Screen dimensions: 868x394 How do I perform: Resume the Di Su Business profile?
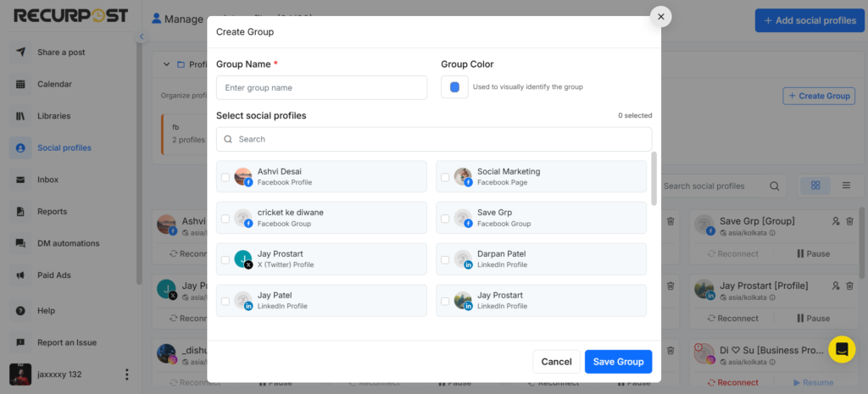tap(813, 382)
